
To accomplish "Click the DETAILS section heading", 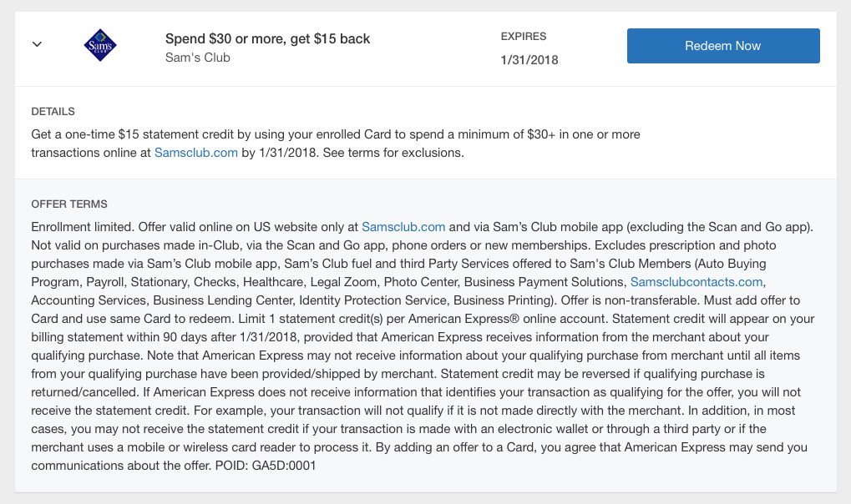I will click(53, 111).
